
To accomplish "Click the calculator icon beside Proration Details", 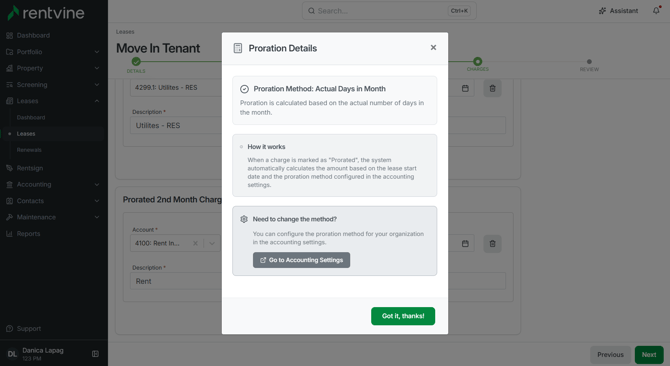I will point(238,48).
